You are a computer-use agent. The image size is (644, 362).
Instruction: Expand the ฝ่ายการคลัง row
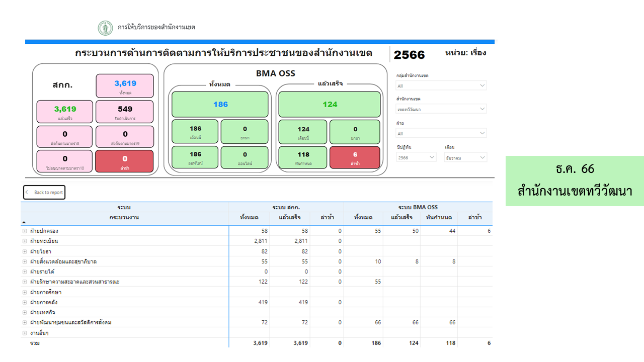tap(24, 302)
